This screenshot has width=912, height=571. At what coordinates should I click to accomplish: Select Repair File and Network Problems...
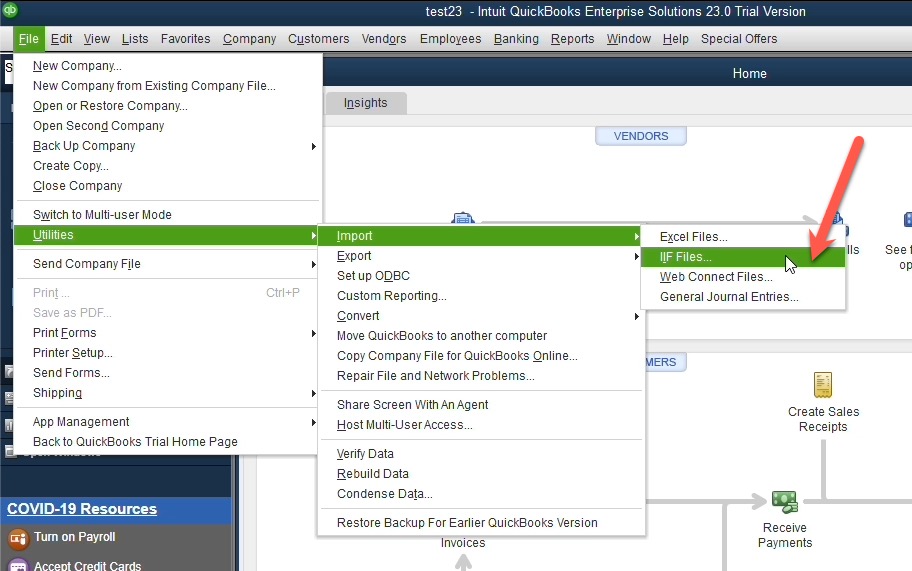481,376
